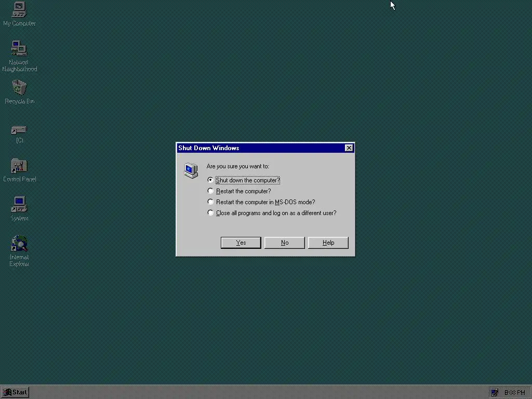Image resolution: width=532 pixels, height=399 pixels.
Task: Choose 'Shut down the computer?' option
Action: coord(244,180)
